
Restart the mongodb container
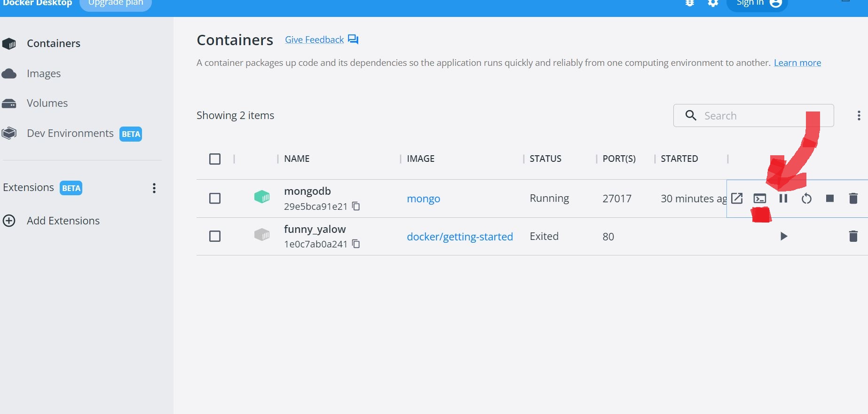click(x=806, y=199)
